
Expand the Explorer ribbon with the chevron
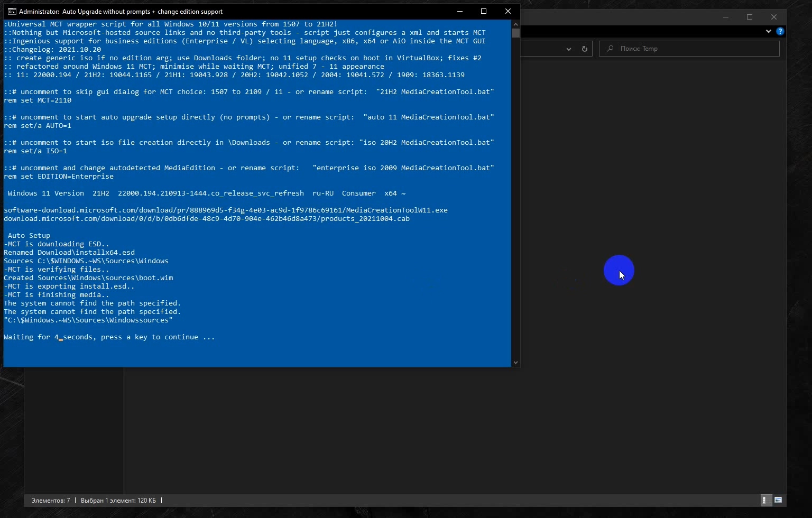coord(768,31)
